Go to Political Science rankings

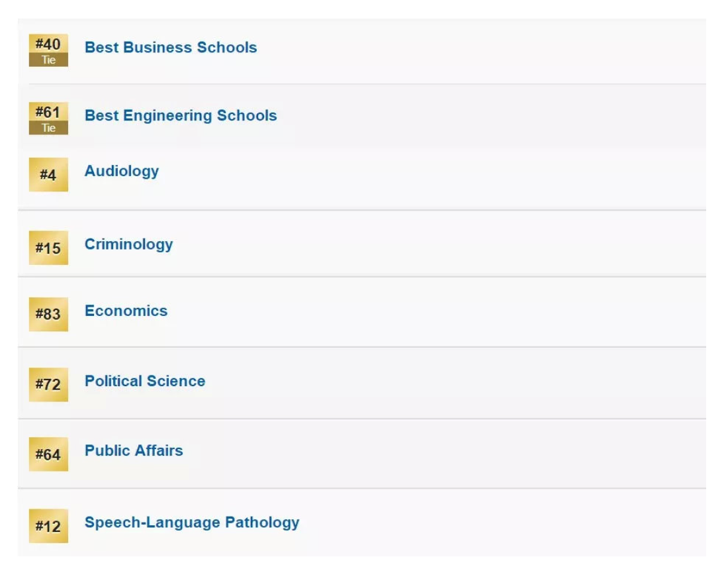145,381
